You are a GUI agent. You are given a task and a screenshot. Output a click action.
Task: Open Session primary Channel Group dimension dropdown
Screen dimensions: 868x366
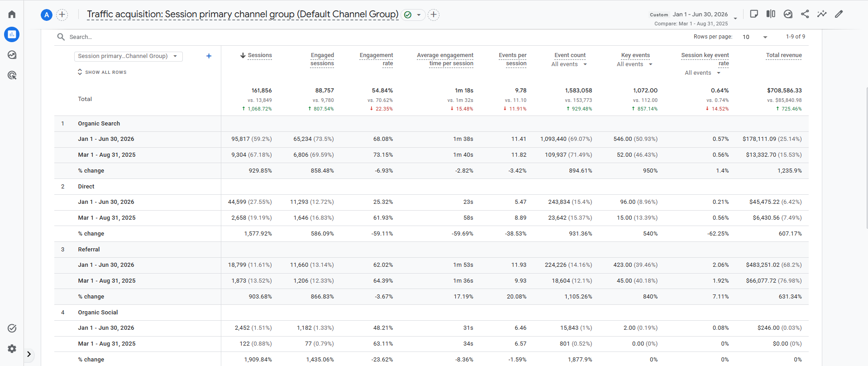click(128, 56)
